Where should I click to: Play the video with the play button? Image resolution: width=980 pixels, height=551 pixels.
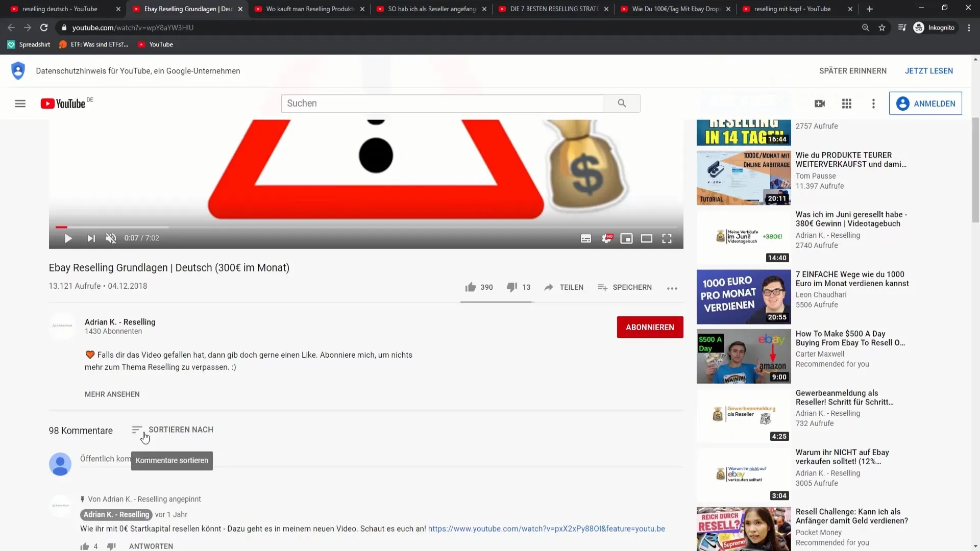tap(68, 238)
